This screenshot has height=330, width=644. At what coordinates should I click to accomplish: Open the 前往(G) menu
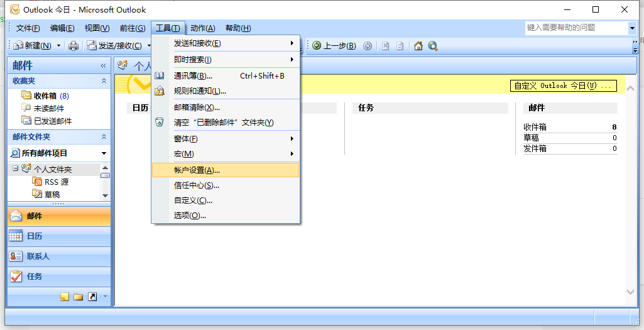point(132,28)
